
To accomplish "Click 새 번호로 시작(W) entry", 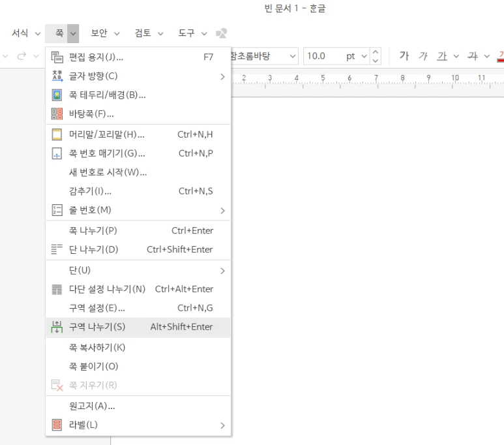I will click(x=138, y=172).
